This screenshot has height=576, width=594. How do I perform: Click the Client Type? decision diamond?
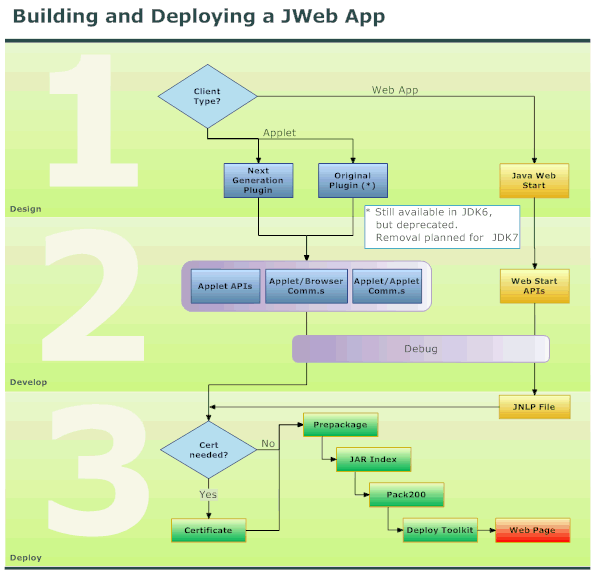coord(207,96)
